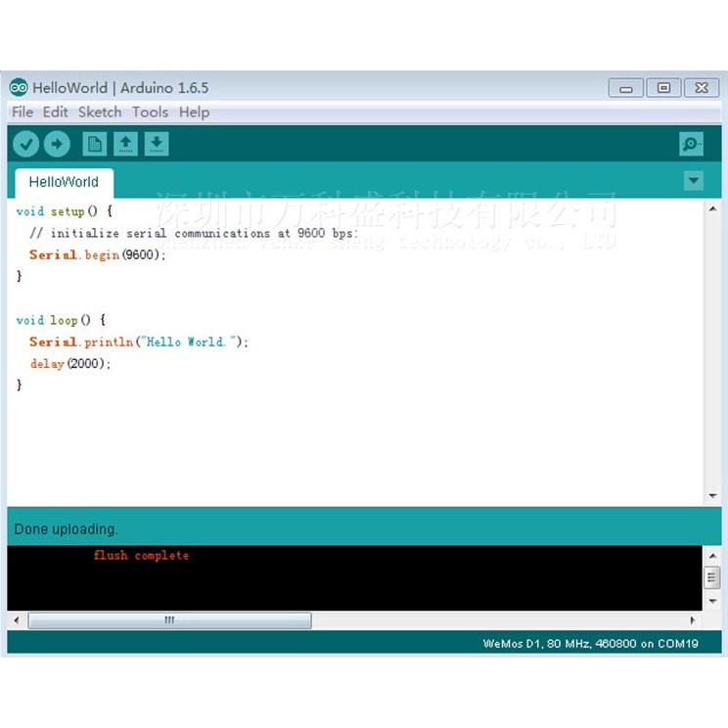This screenshot has height=728, width=728.
Task: Click console scrollbar down arrow
Action: pos(712,601)
